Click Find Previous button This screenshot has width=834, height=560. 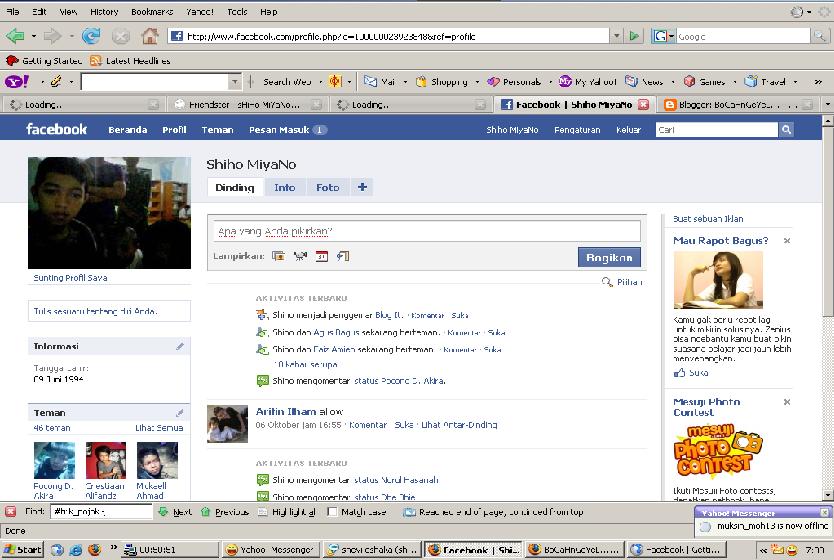[225, 512]
